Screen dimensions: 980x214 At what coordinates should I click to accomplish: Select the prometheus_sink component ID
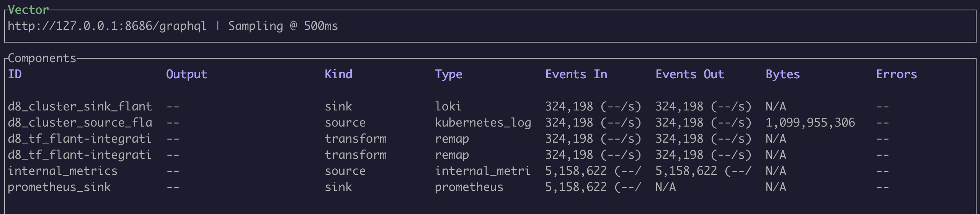[59, 187]
